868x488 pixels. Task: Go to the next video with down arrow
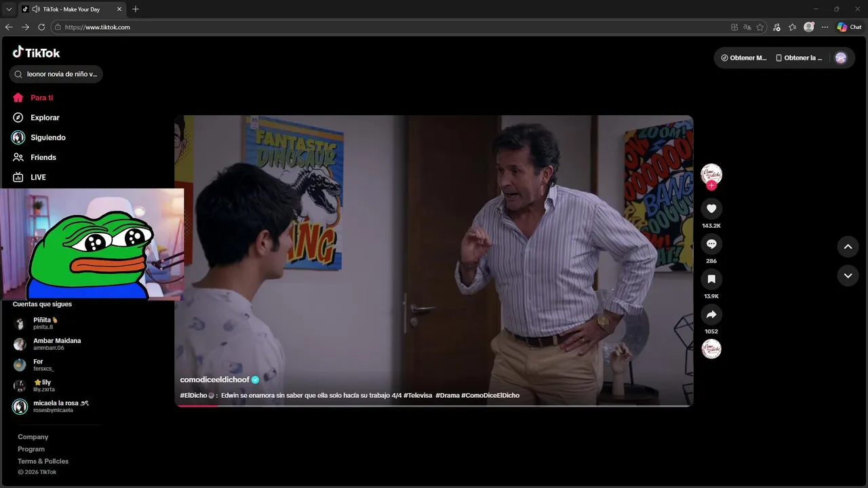(x=848, y=276)
